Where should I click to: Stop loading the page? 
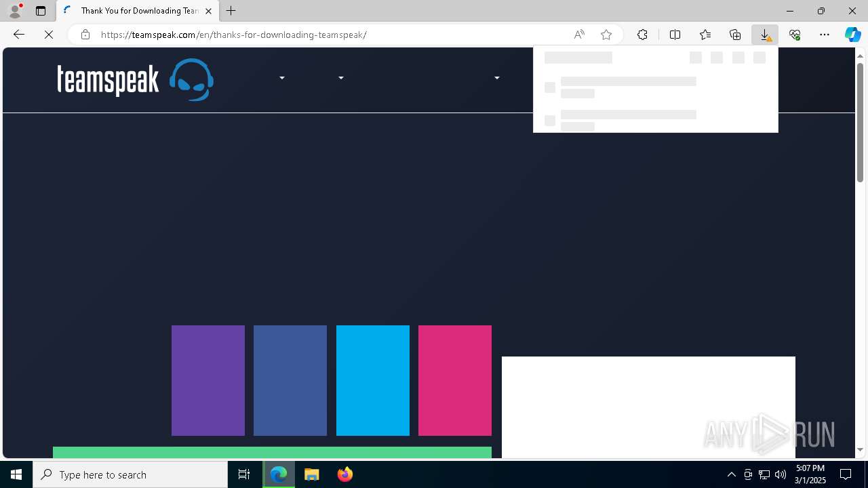(x=49, y=35)
